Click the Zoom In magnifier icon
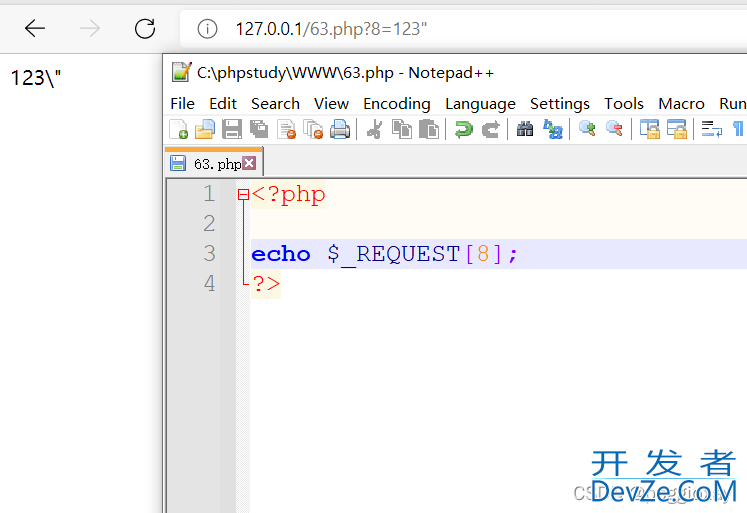The height and width of the screenshot is (513, 747). tap(587, 129)
